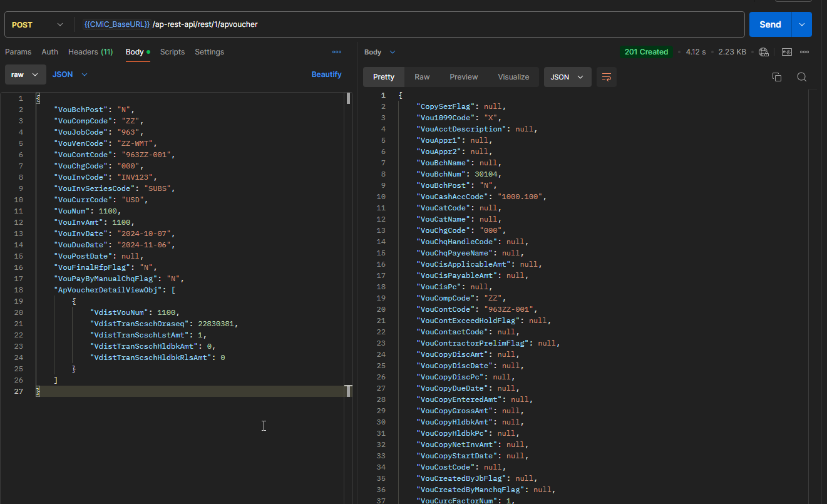The height and width of the screenshot is (504, 827).
Task: Open the Headers (11) tab
Action: pos(91,52)
